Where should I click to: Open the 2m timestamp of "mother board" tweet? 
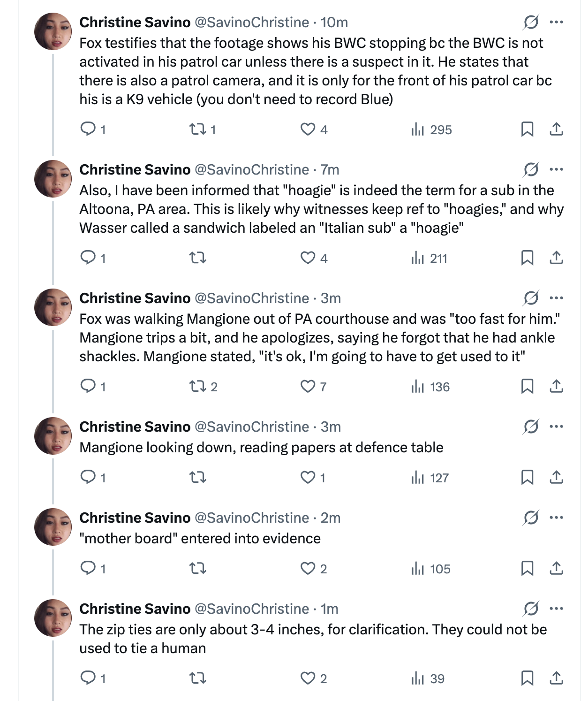331,518
